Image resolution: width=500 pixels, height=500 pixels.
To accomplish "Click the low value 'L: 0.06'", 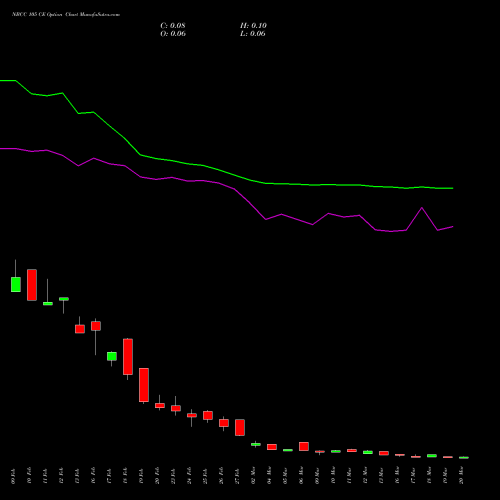I will point(253,34).
